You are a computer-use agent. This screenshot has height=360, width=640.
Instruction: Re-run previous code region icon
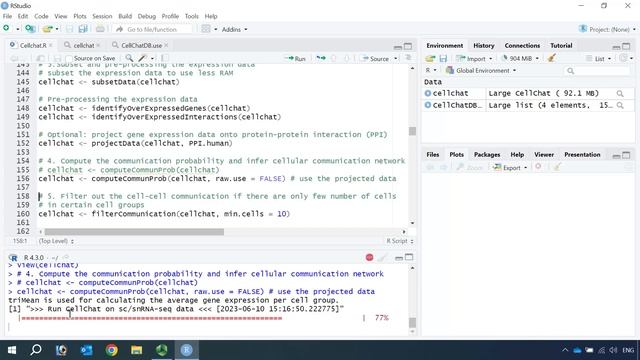pos(321,58)
